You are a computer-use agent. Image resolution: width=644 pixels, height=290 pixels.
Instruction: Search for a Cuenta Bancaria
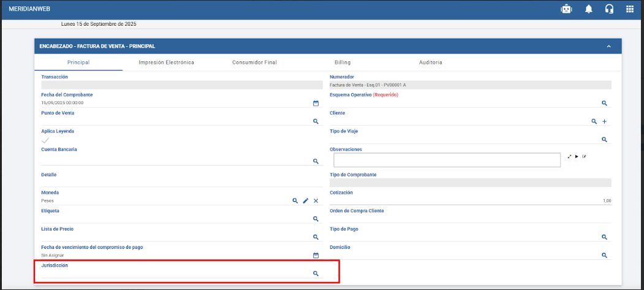point(316,161)
